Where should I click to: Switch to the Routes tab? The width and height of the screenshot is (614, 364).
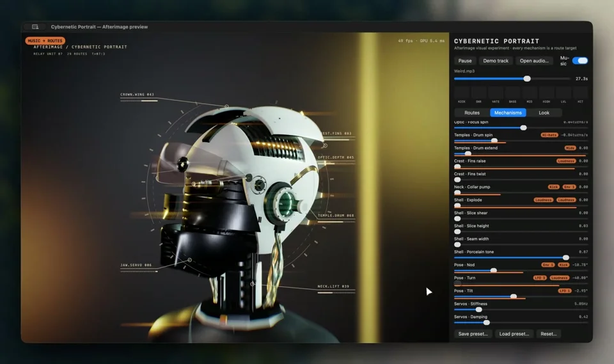tap(472, 113)
